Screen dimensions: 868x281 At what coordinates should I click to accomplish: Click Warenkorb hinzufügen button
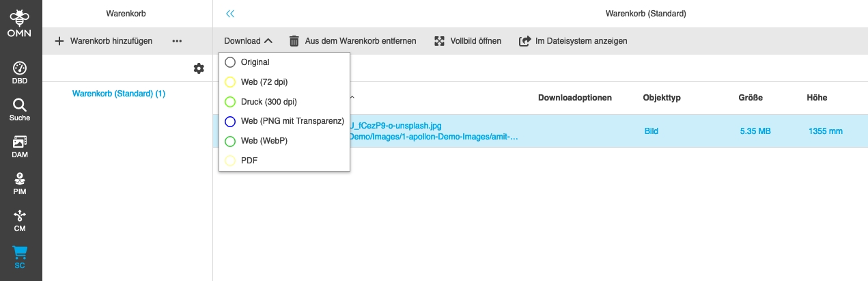pos(103,41)
